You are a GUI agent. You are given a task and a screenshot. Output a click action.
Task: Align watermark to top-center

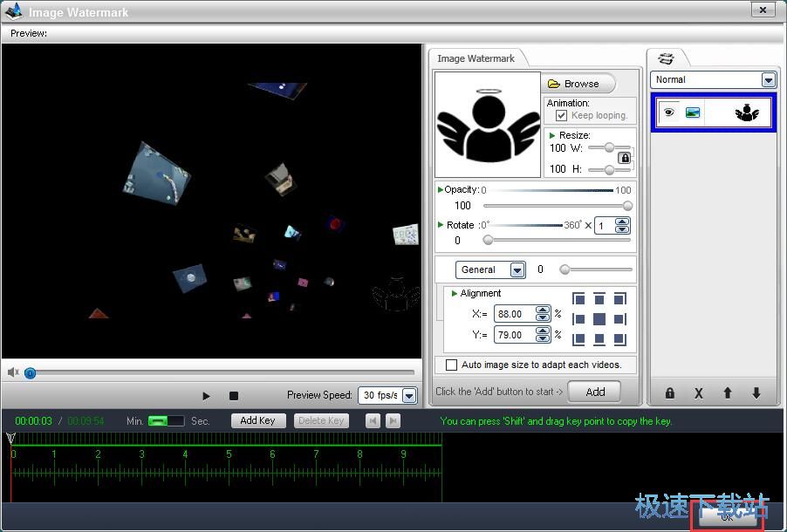599,299
